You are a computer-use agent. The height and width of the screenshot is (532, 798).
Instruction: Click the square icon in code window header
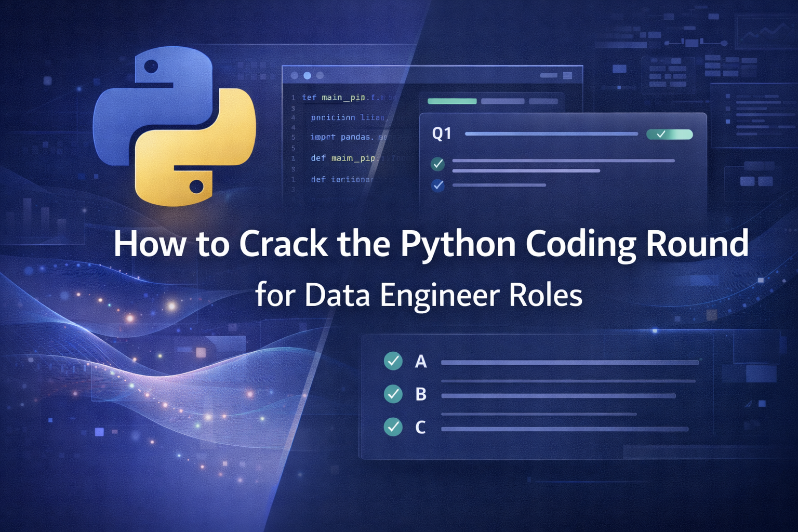coord(567,76)
